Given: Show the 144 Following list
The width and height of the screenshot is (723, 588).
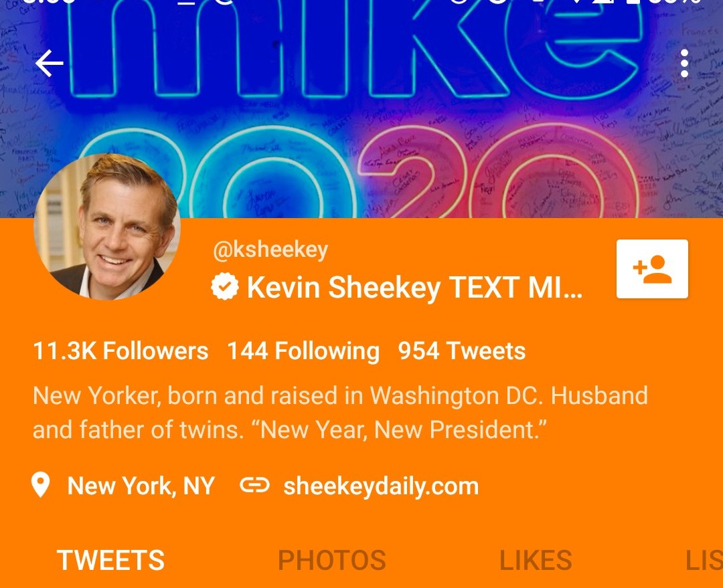Looking at the screenshot, I should pos(303,351).
